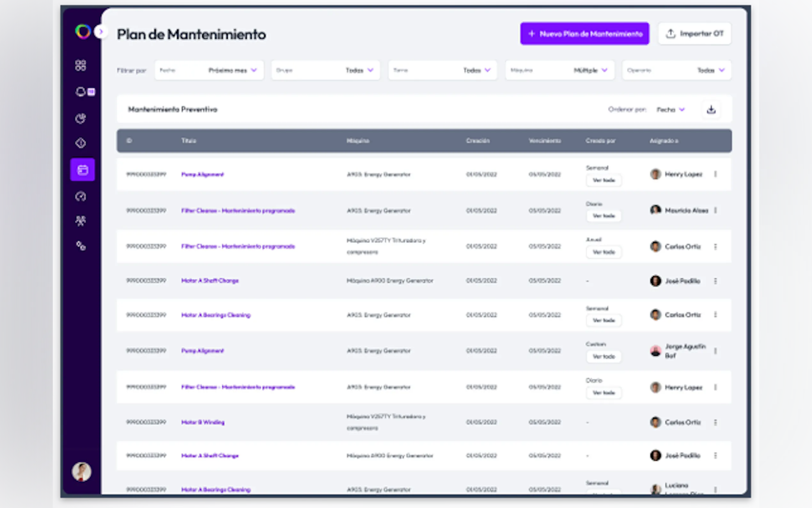812x508 pixels.
Task: Click Nuevo Plan de Mantenimiento button
Action: point(584,34)
